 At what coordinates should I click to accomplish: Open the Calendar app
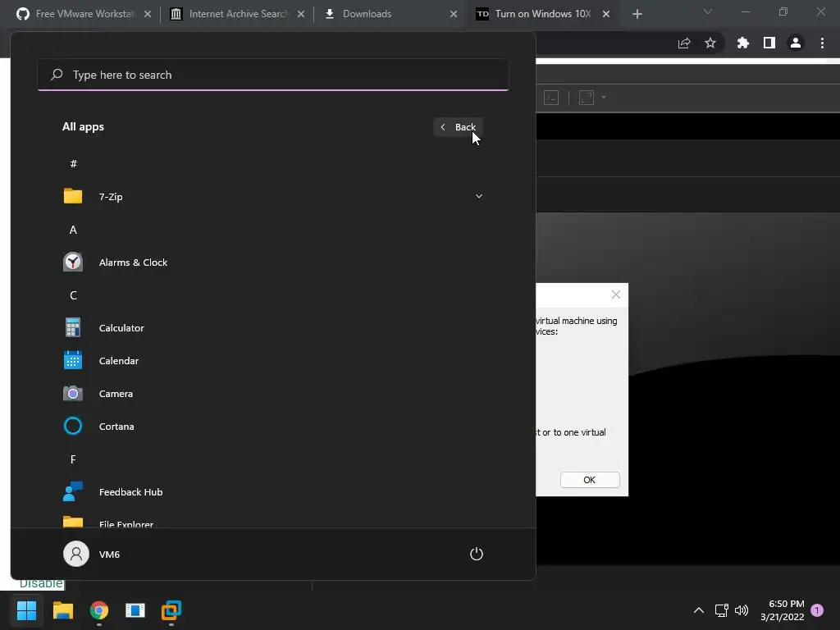coord(272,361)
